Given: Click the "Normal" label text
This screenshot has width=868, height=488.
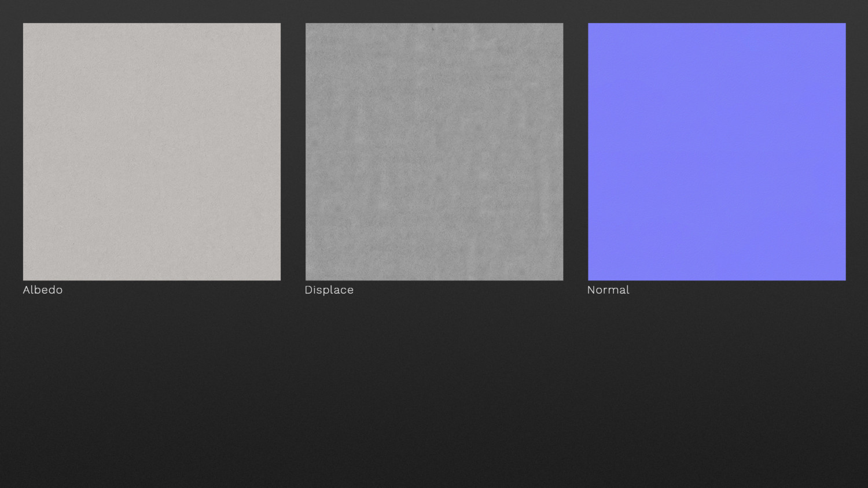Looking at the screenshot, I should 608,290.
